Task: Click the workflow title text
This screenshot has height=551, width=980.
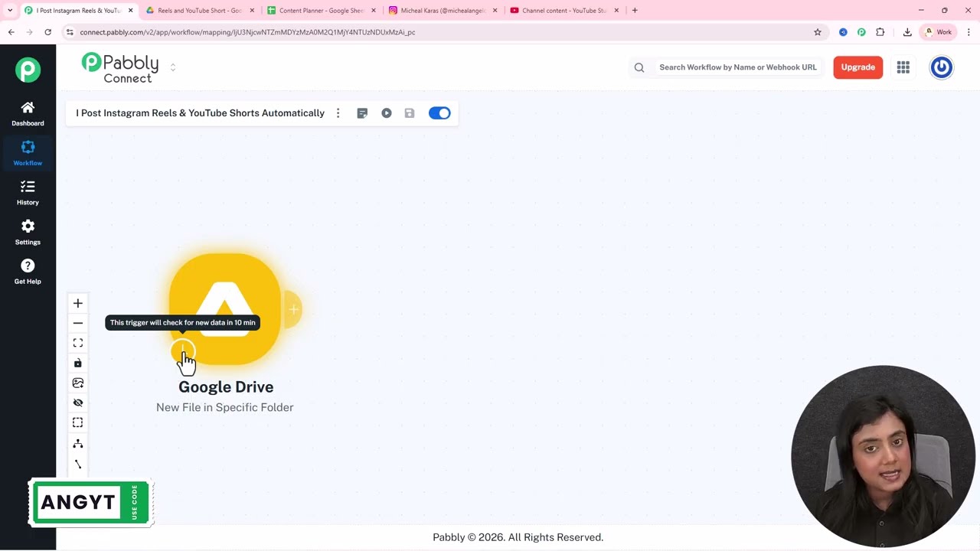Action: pyautogui.click(x=200, y=113)
